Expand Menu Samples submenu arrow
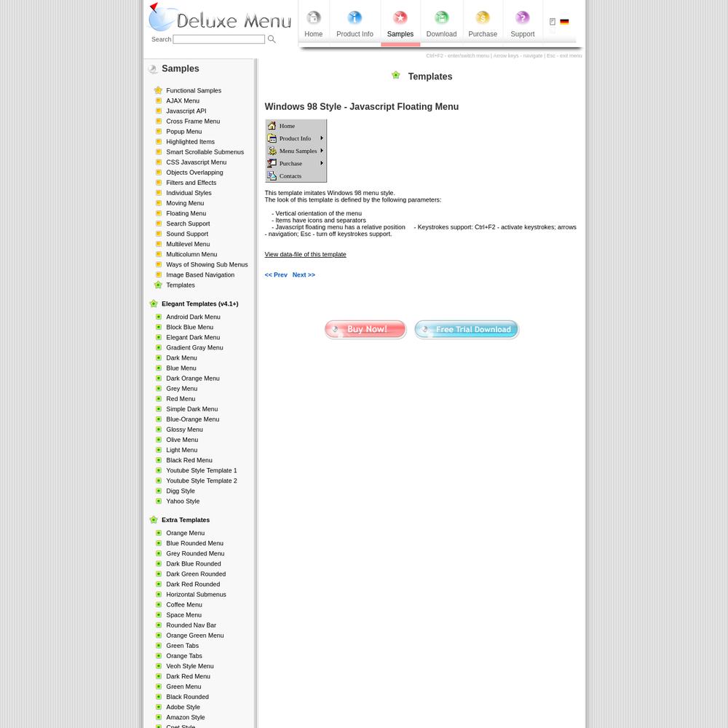The image size is (728, 728). pyautogui.click(x=321, y=151)
